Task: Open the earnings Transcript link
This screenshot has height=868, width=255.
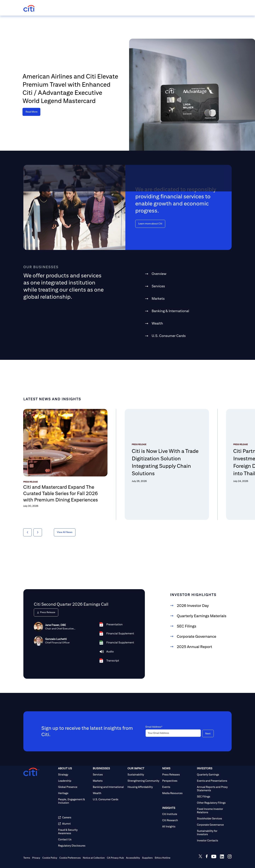Action: (112, 660)
